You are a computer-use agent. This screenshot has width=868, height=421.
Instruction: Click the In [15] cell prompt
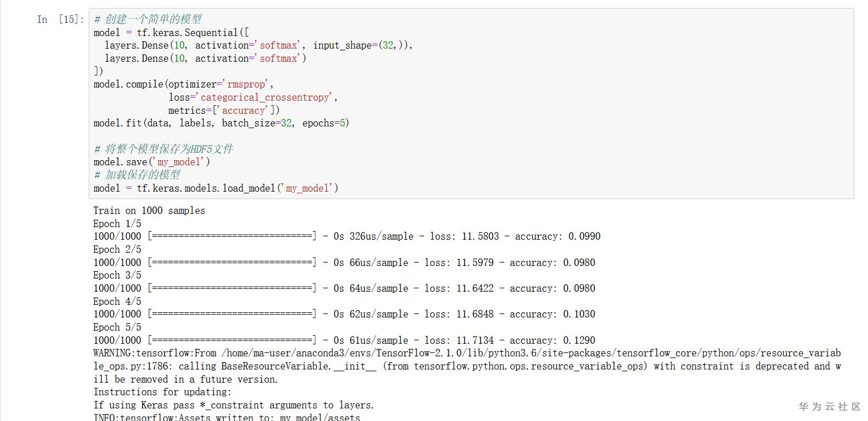click(x=60, y=19)
